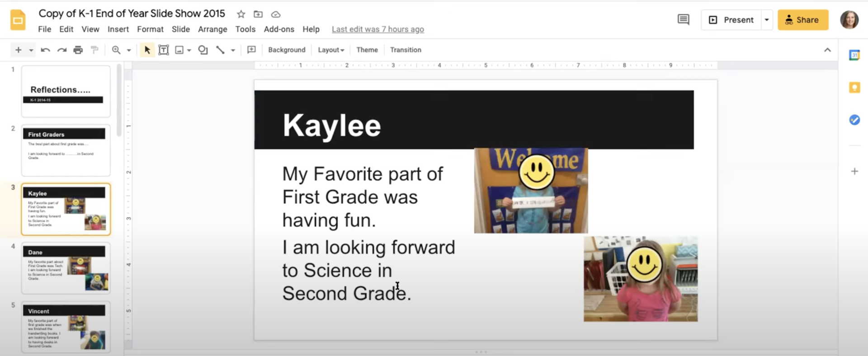Expand the Present options arrow
The image size is (868, 356).
(x=767, y=20)
